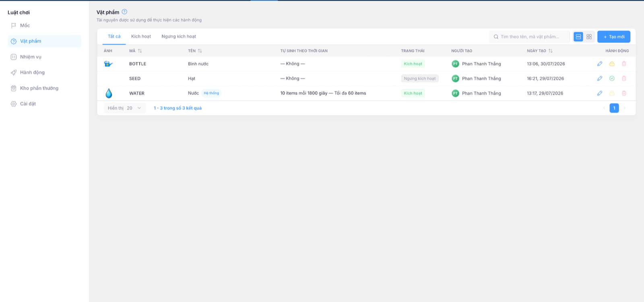This screenshot has height=302, width=644.
Task: Open the watering can image for BOTTLE
Action: (x=108, y=64)
